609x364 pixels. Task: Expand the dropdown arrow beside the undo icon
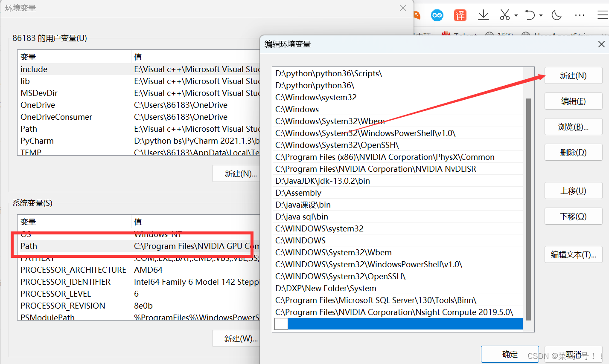tap(541, 16)
